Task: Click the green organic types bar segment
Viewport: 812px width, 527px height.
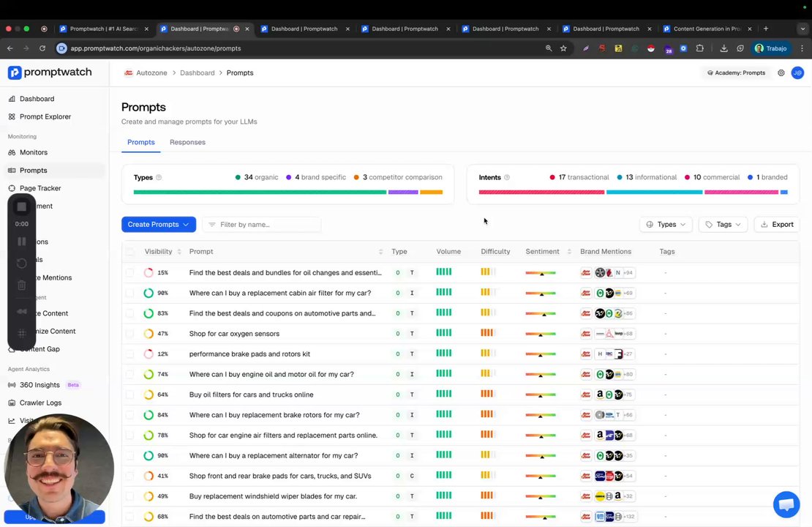Action: tap(260, 192)
